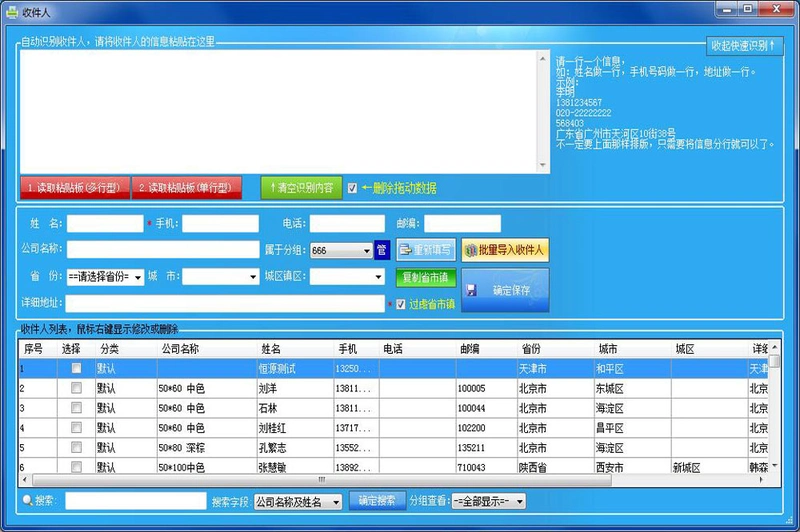Open the 搜索字段 search field dropdown
This screenshot has height=532, width=800.
(x=297, y=502)
